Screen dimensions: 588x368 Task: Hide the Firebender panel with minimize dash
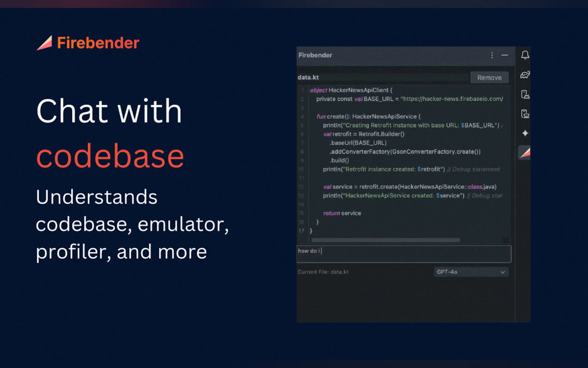coord(505,55)
